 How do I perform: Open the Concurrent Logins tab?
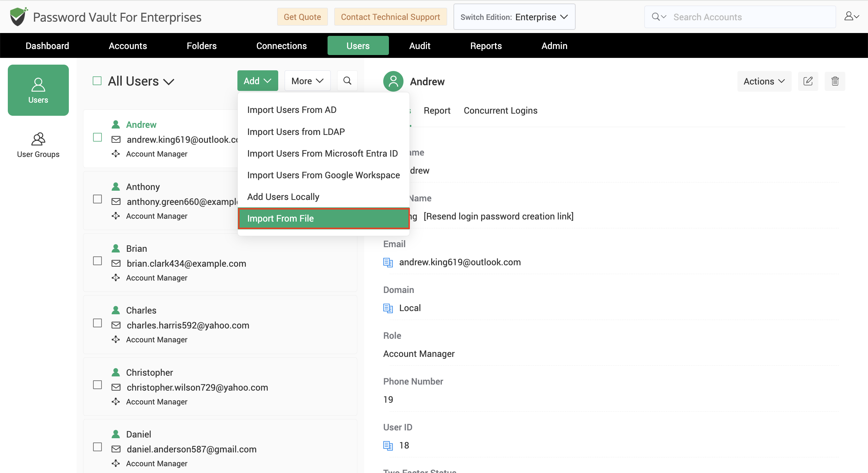pos(500,110)
